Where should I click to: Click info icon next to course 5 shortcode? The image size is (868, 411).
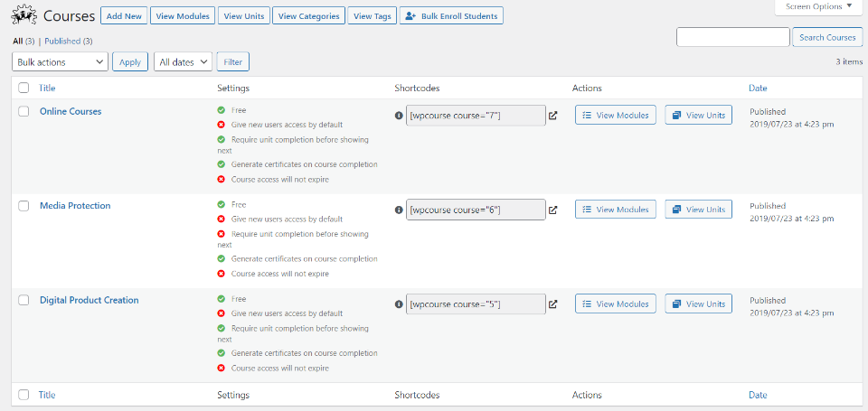pyautogui.click(x=399, y=304)
